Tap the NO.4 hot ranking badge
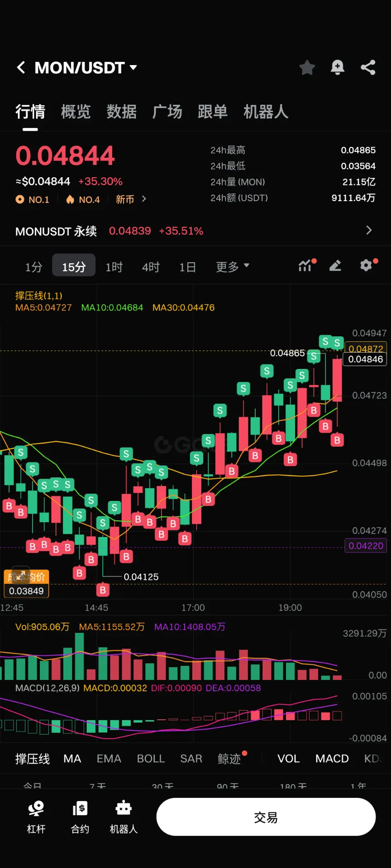 coord(83,199)
